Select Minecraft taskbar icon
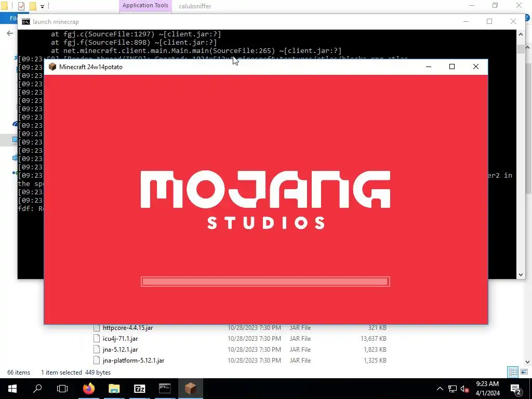This screenshot has height=399, width=532. (x=190, y=389)
